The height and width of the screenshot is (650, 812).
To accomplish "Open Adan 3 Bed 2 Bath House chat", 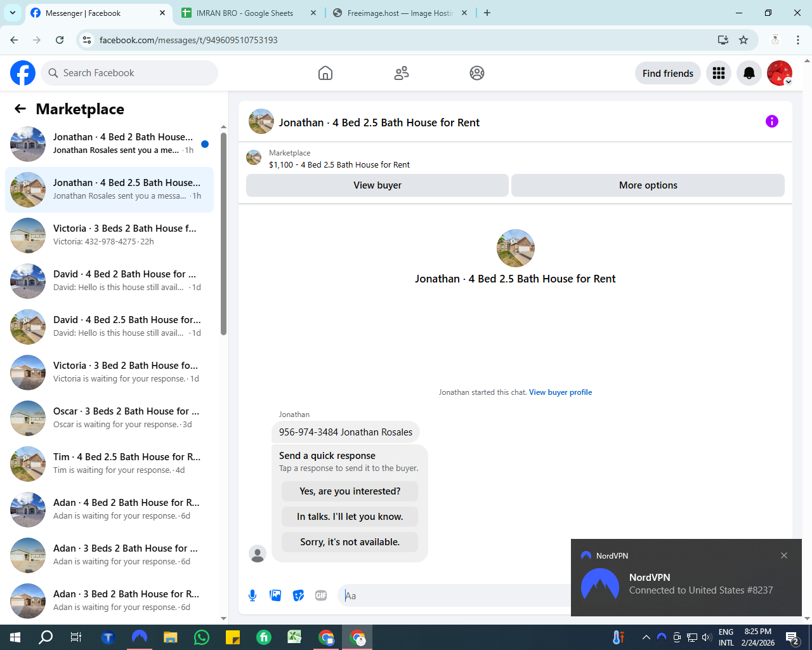I will tap(109, 601).
